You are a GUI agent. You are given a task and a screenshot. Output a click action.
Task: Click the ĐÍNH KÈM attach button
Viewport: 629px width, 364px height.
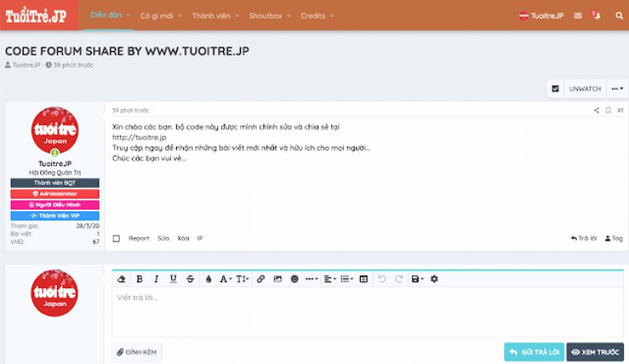coord(137,352)
